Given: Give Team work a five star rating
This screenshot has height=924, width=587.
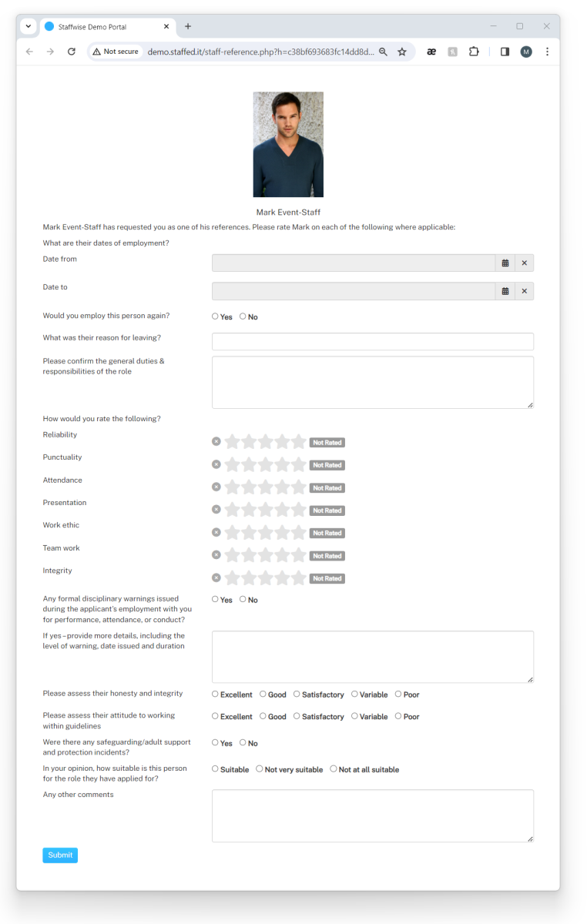Looking at the screenshot, I should tap(299, 555).
